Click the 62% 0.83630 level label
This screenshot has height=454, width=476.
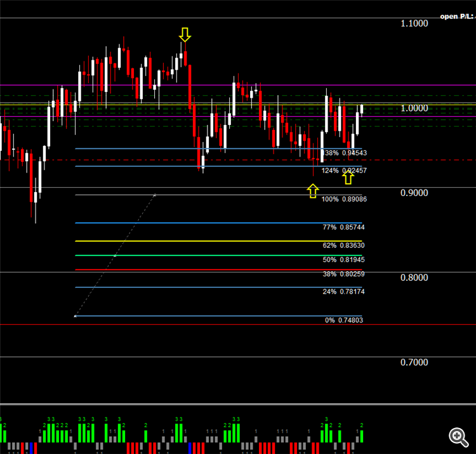point(343,245)
